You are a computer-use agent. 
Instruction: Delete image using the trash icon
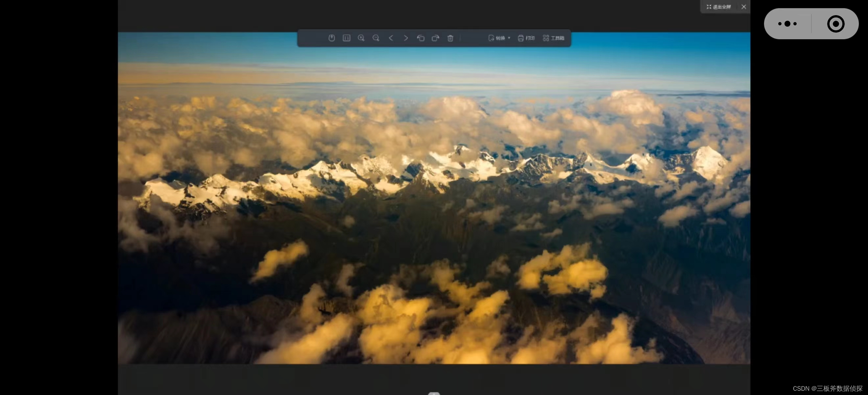point(450,38)
